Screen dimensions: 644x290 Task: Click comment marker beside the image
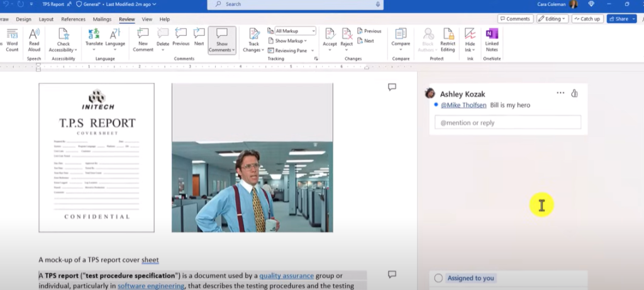point(392,87)
